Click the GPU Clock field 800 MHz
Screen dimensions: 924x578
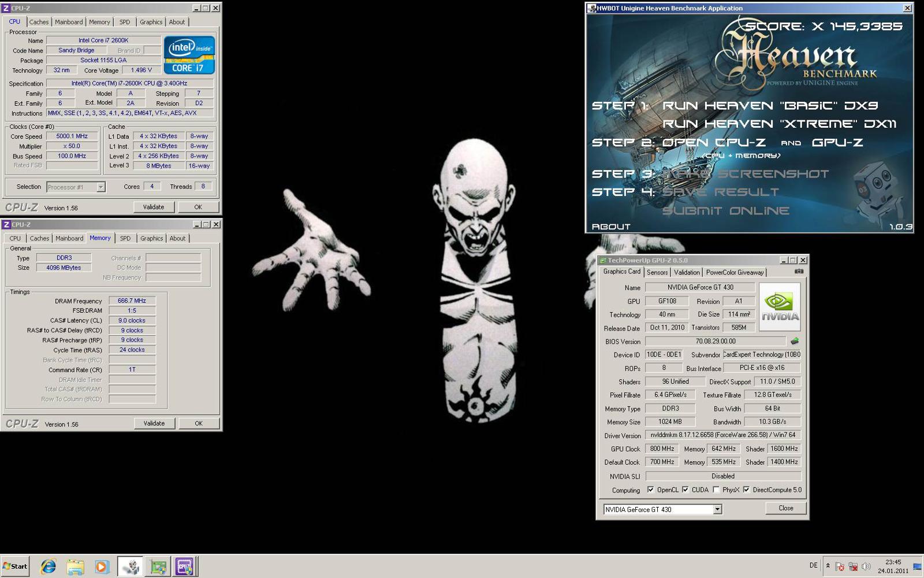[x=662, y=449]
